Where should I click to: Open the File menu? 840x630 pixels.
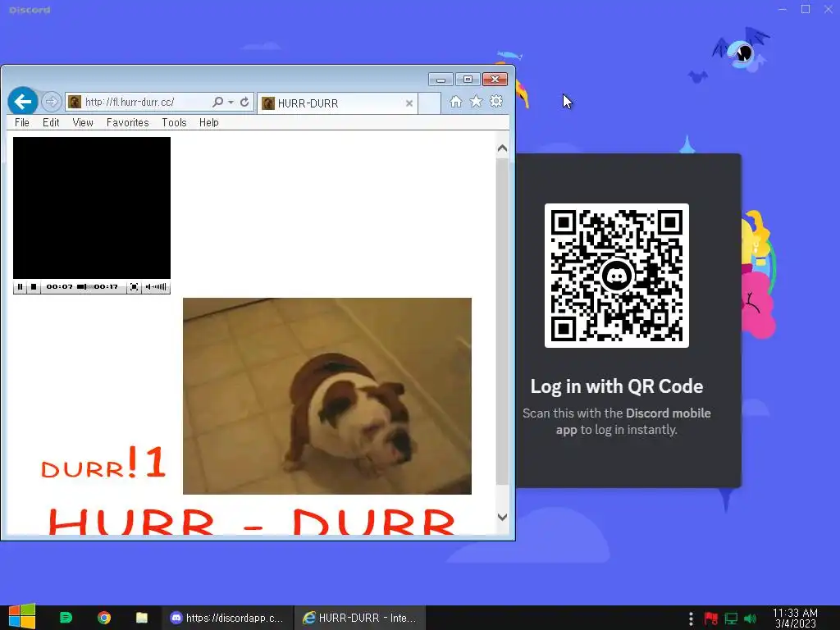pos(22,123)
